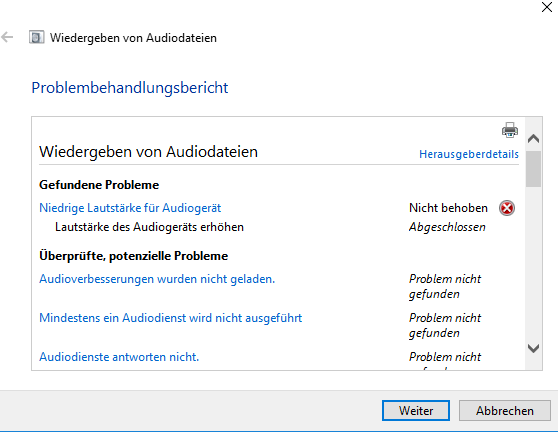Screen dimensions: 558x432
Task: Click the Gefundene Probleme heading
Action: coord(99,185)
